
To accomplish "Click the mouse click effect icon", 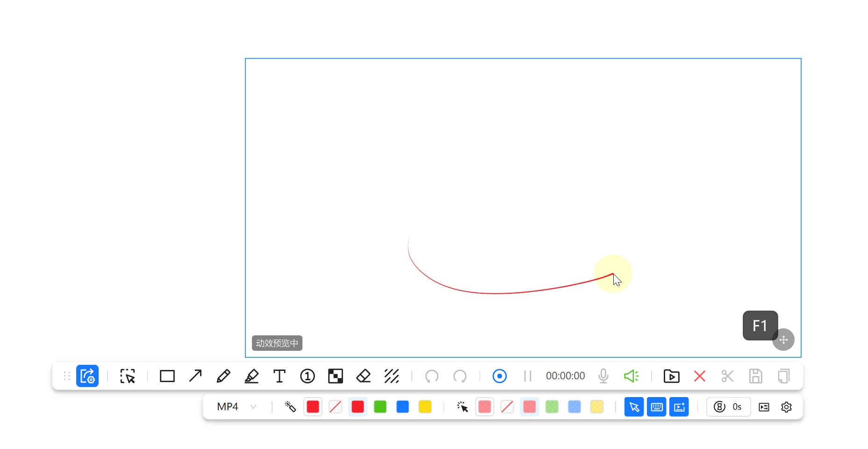I will click(x=462, y=407).
